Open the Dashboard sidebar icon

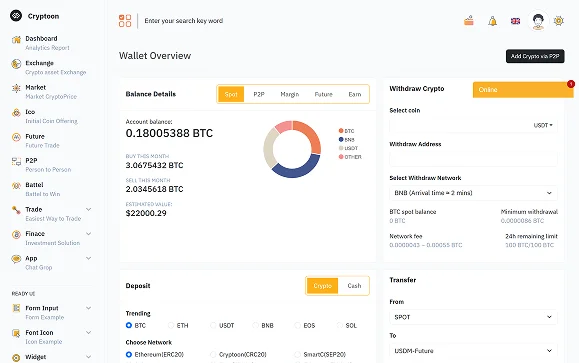16,40
